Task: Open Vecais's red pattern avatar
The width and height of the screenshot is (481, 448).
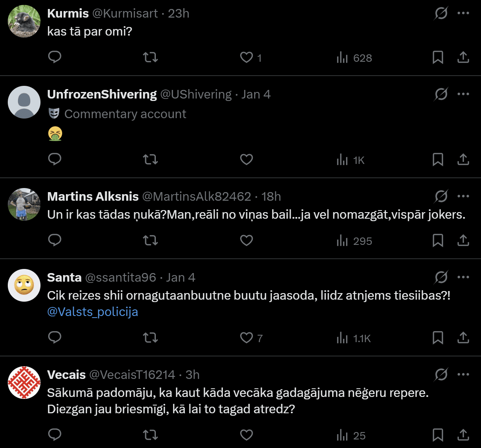Action: pos(25,383)
